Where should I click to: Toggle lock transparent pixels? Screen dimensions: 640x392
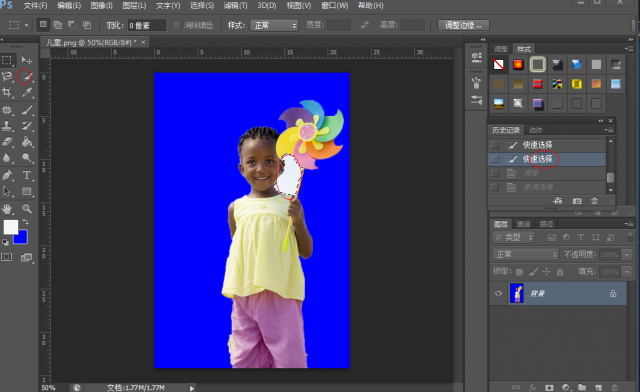tap(520, 272)
